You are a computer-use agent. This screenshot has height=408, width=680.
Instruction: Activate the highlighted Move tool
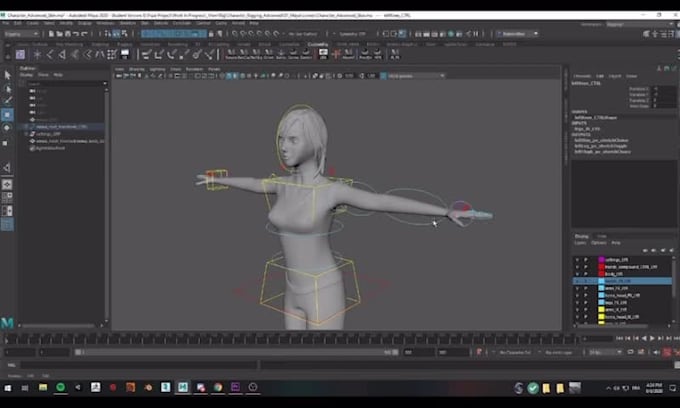[x=7, y=115]
